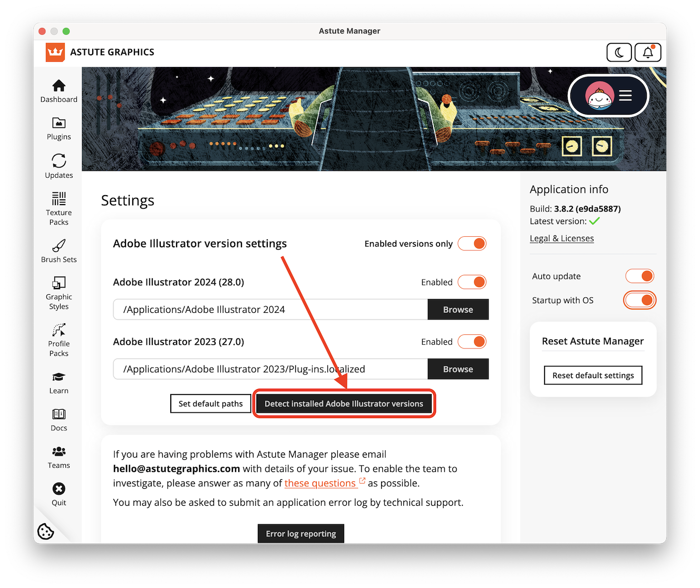Open the Legal & Licenses link

[561, 238]
